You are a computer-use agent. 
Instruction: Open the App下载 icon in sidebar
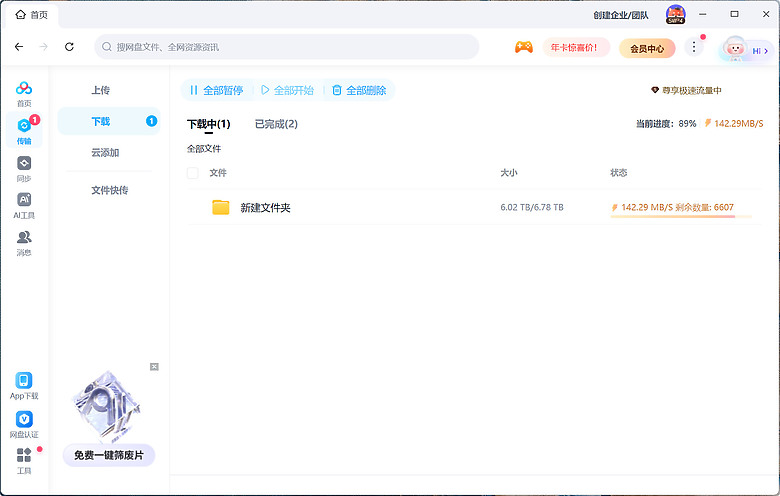coord(24,381)
